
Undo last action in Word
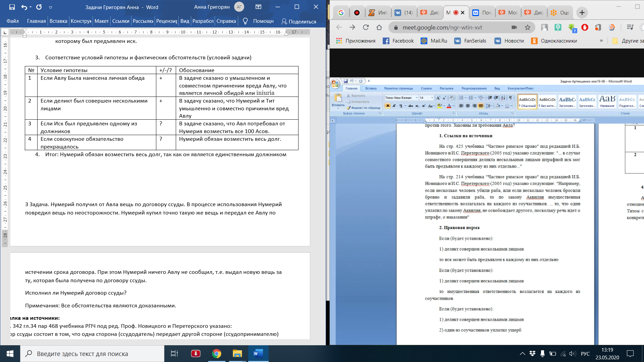[24, 7]
